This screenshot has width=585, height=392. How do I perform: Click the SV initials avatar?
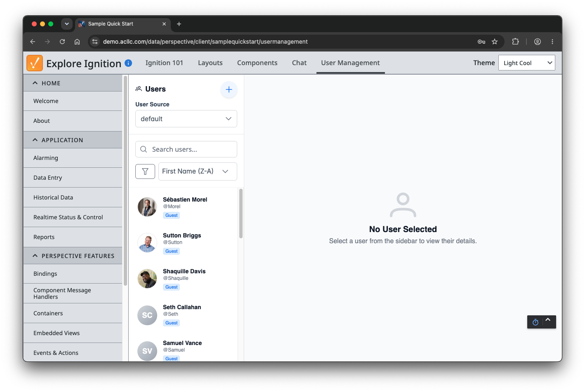[147, 351]
